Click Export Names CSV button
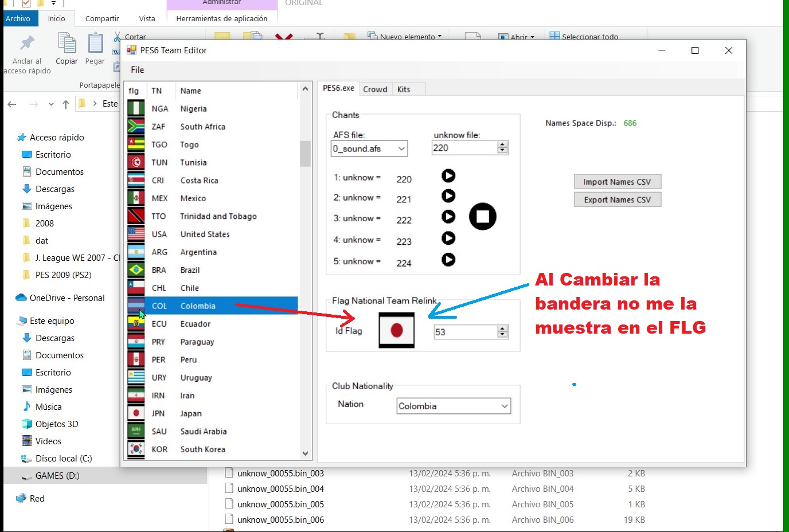 (x=618, y=199)
